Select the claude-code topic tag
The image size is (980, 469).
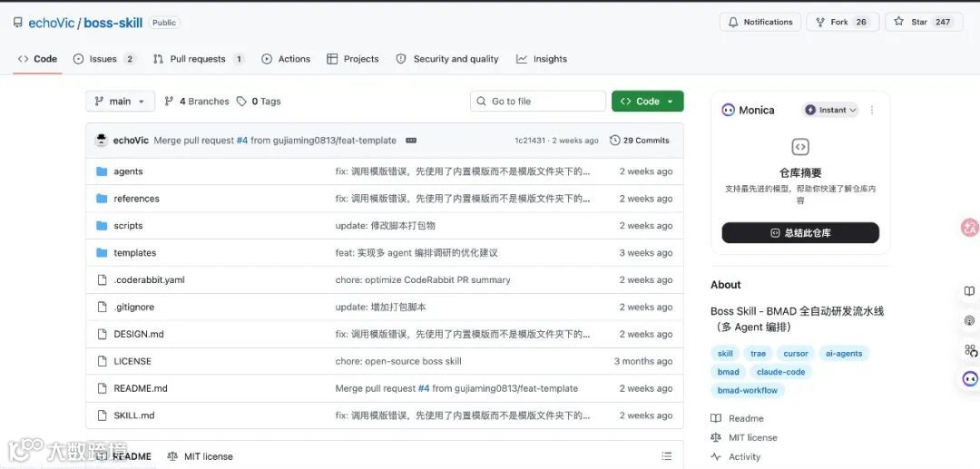[780, 372]
